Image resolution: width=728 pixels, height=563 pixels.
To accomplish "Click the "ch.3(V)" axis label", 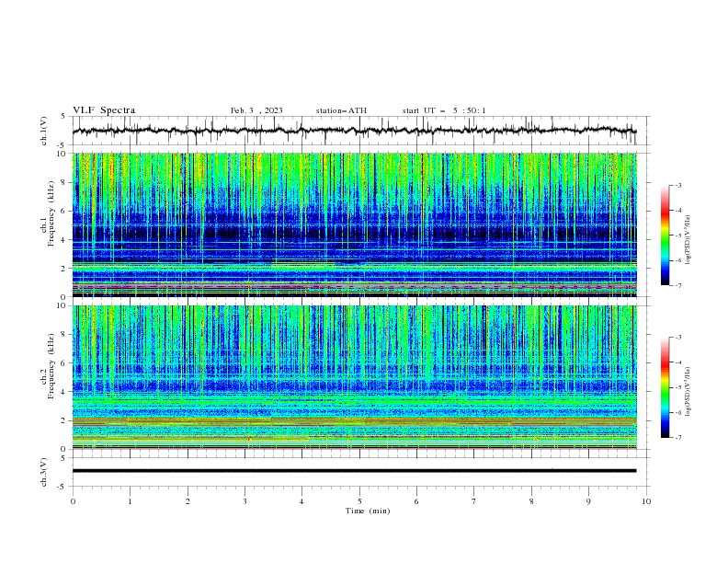I will [44, 472].
